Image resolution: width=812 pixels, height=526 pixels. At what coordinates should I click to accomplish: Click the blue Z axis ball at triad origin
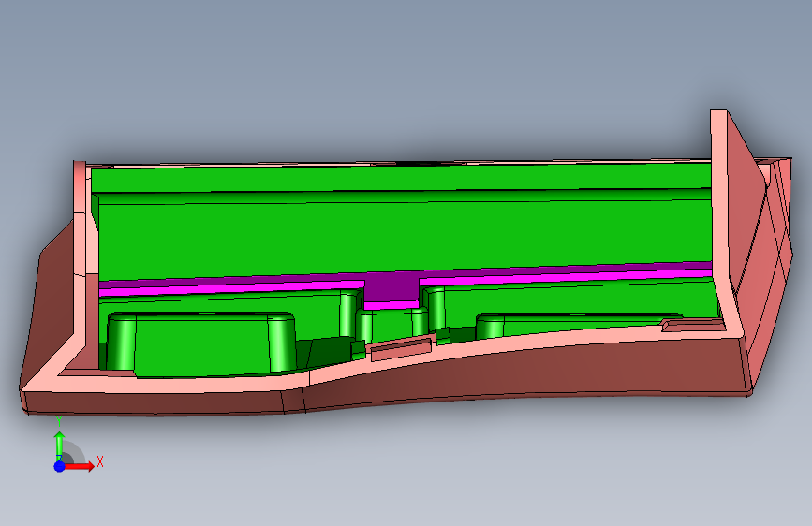coord(60,466)
